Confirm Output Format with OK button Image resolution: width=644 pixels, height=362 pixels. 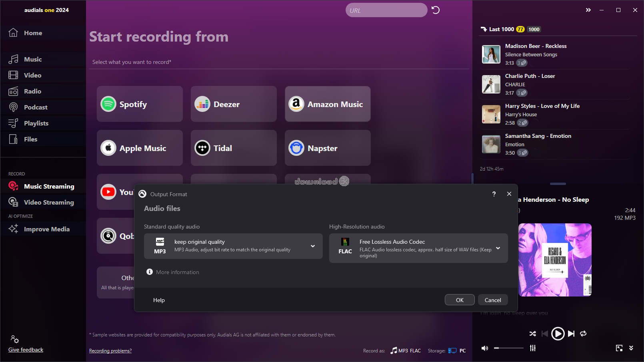(460, 300)
